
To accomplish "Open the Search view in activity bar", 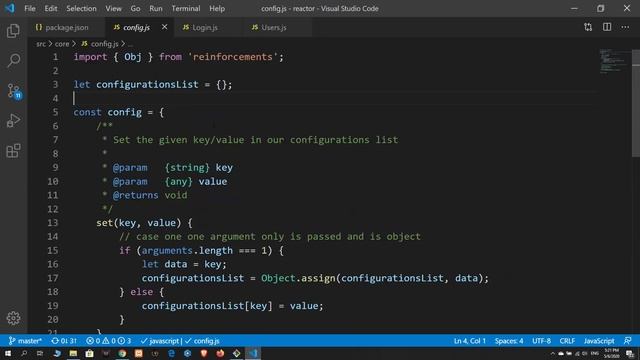I will pyautogui.click(x=13, y=60).
